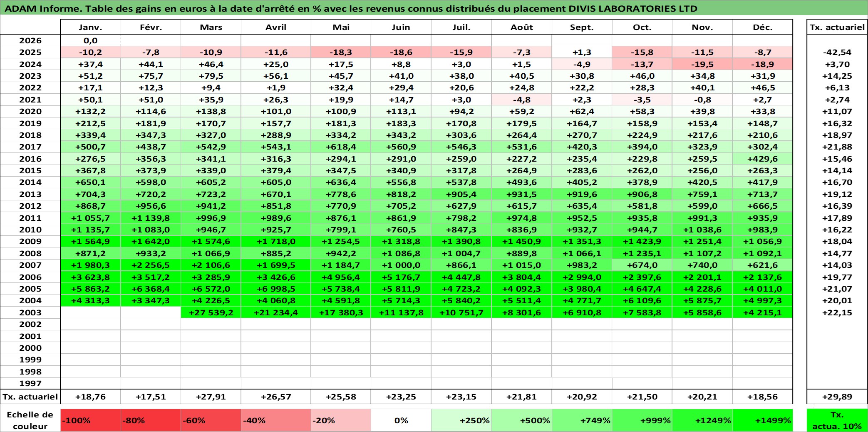Viewport: 868px width, 432px height.
Task: Select the +931,5 cell in August 2013
Action: pos(522,194)
